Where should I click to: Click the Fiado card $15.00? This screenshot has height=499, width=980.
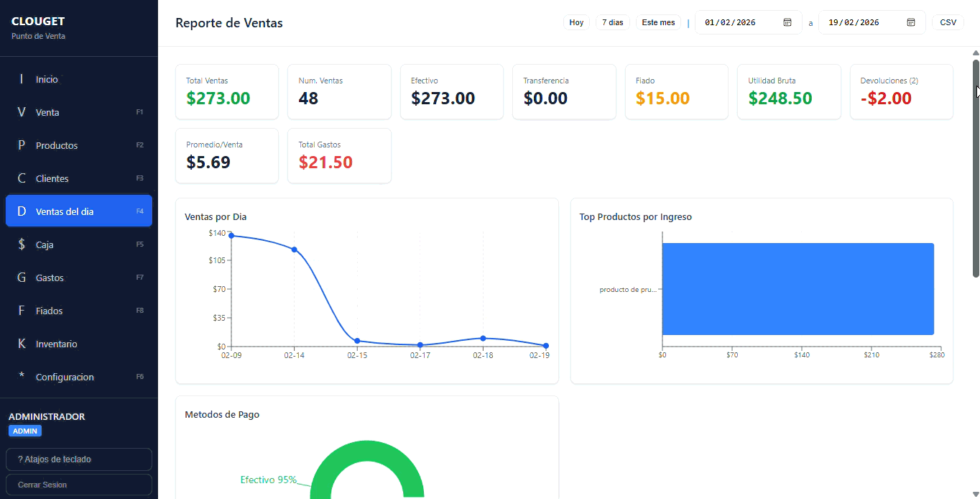[677, 92]
